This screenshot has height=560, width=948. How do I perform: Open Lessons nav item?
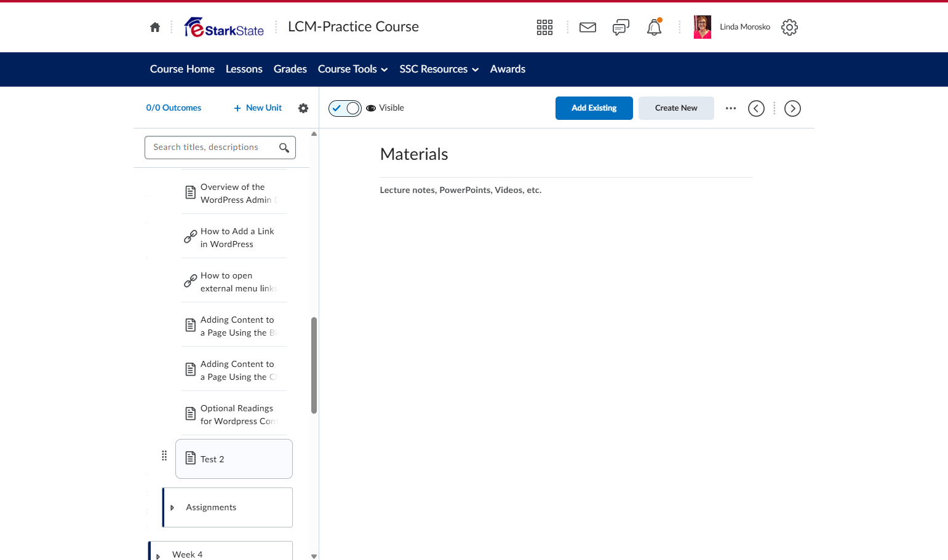244,69
